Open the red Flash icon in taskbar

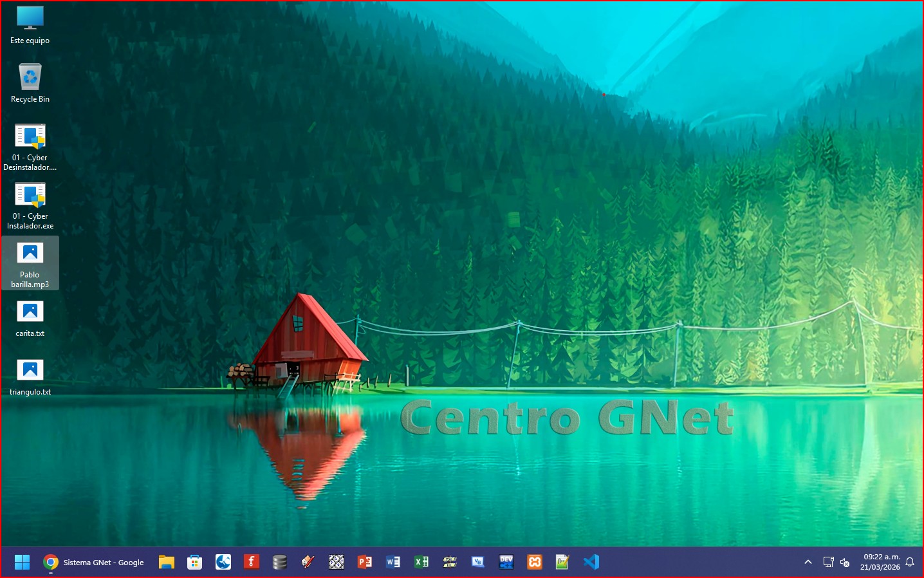click(251, 562)
